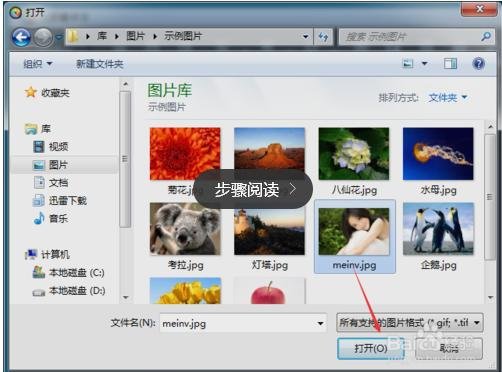
Task: Open 图片 library in the sidebar
Action: 59,165
